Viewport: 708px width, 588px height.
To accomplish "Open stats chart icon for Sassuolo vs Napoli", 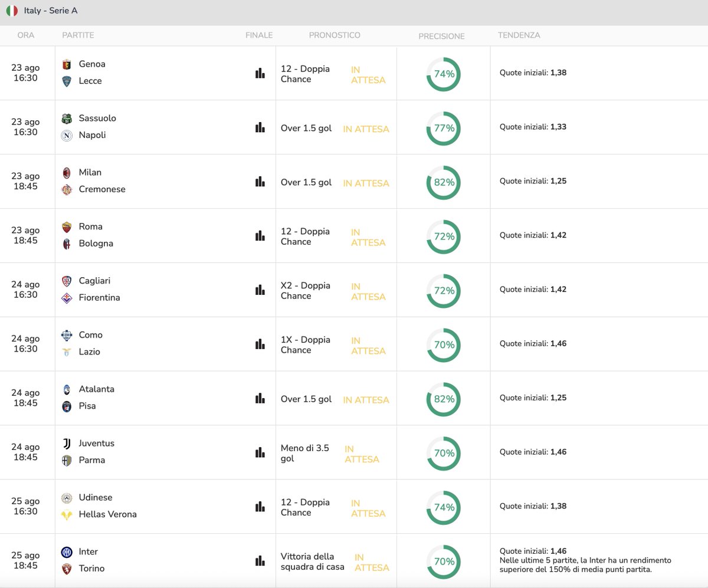I will point(260,127).
